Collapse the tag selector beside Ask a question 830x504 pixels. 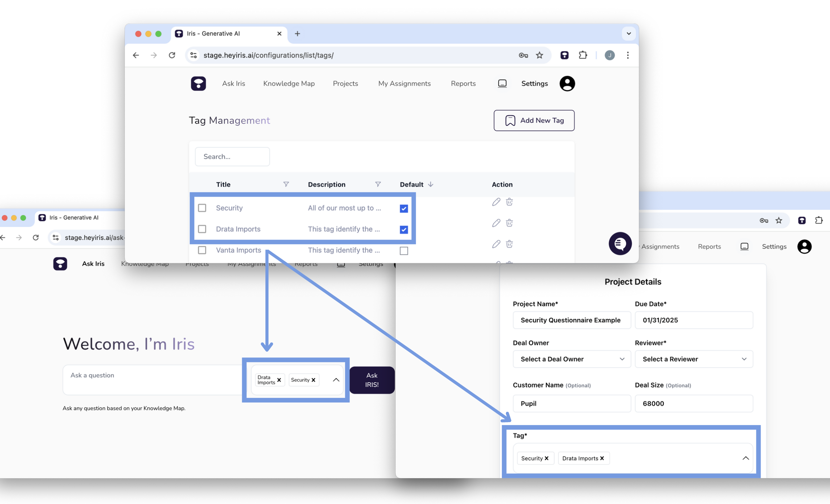[x=336, y=380]
